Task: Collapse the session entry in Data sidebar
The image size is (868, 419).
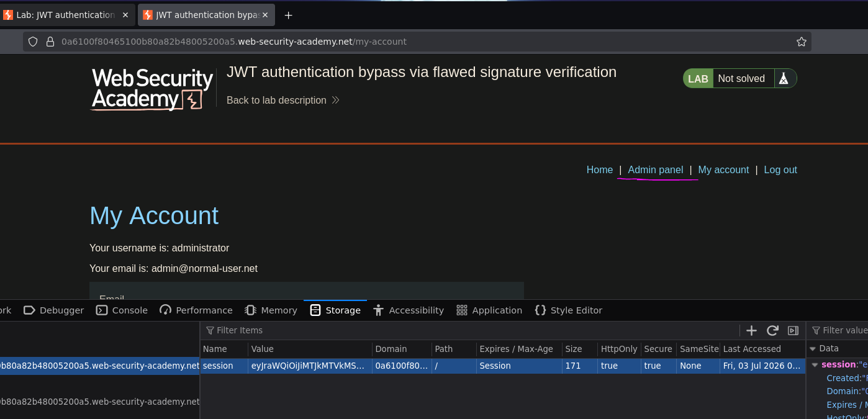Action: (x=815, y=365)
